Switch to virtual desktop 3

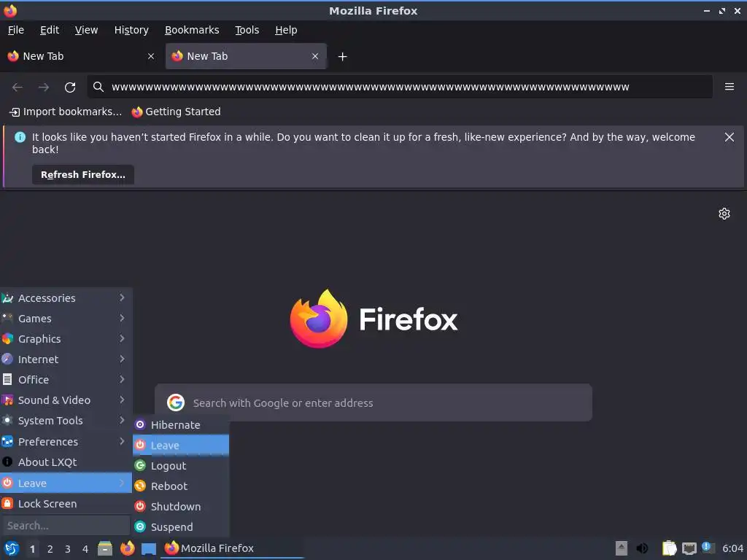67,549
